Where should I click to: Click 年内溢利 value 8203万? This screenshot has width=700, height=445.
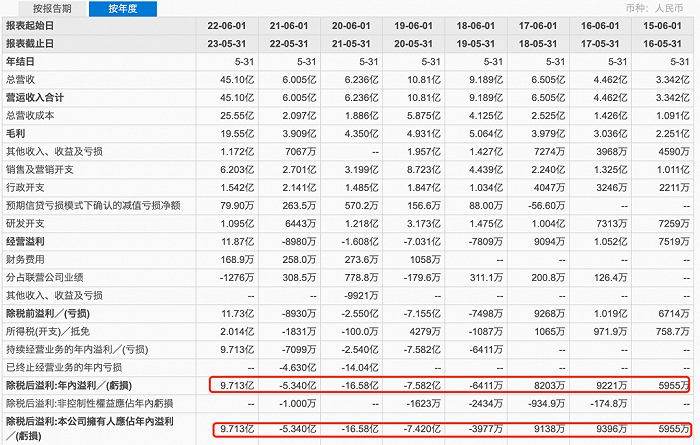pyautogui.click(x=550, y=385)
